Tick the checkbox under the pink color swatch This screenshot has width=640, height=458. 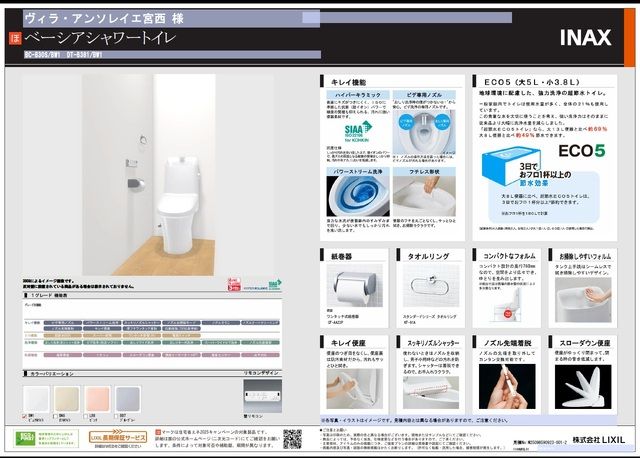[85, 416]
